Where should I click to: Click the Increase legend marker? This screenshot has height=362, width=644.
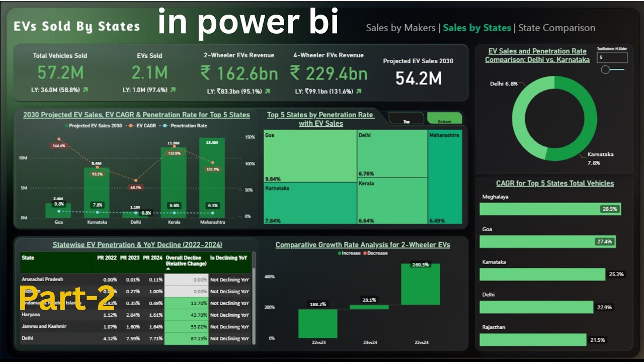tap(340, 253)
